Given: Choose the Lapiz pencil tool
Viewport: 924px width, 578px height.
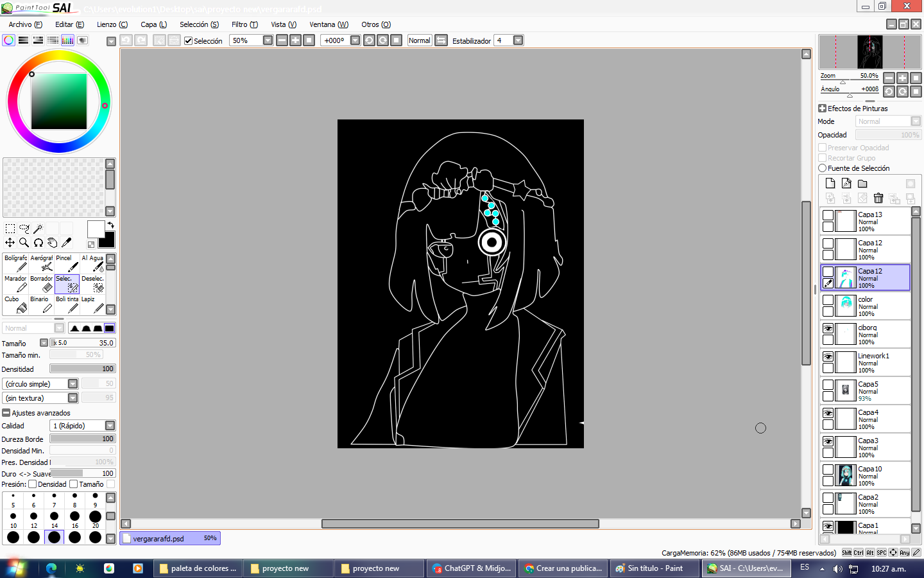Looking at the screenshot, I should point(92,304).
